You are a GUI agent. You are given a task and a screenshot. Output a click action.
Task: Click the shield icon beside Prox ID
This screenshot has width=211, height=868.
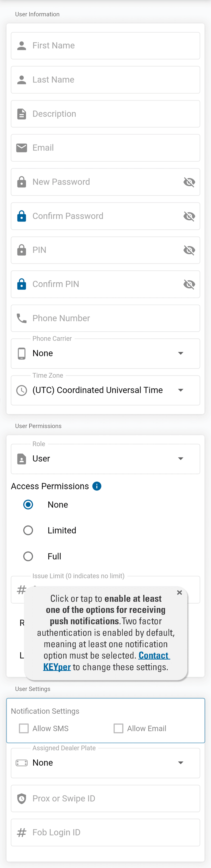(21, 798)
